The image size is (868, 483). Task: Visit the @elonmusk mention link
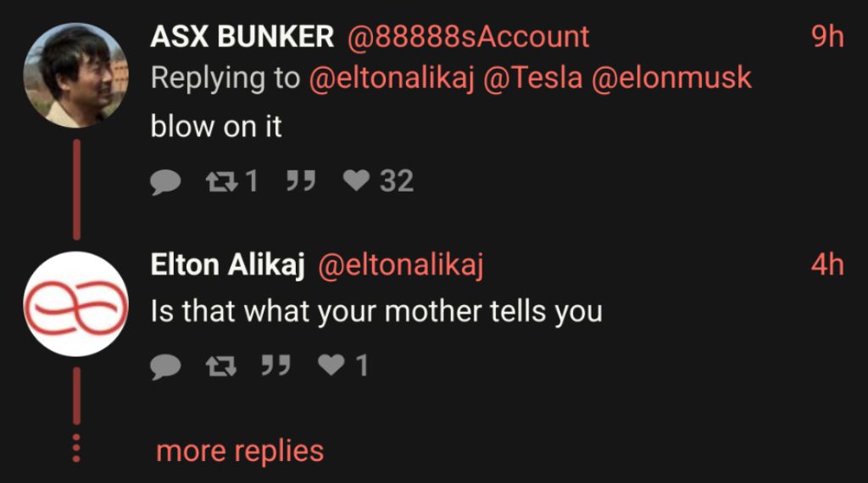point(671,78)
